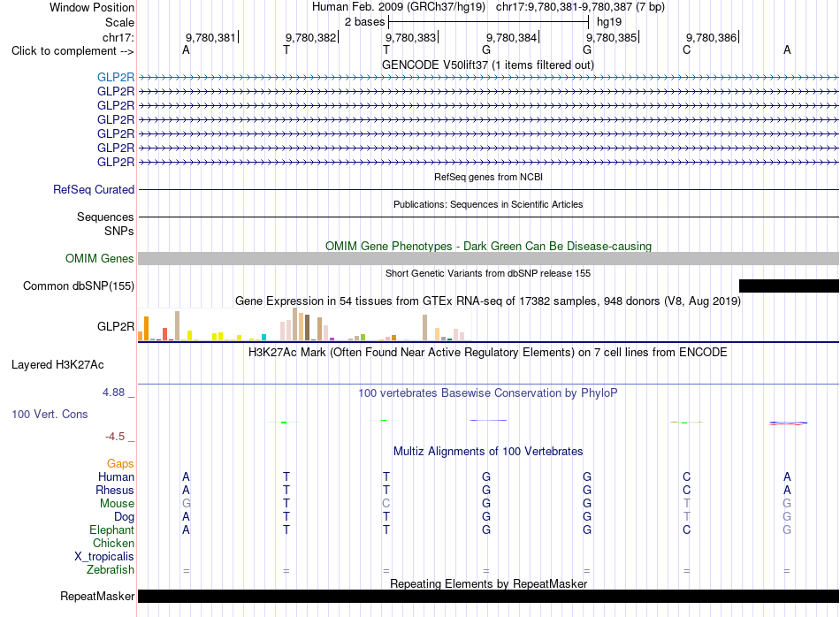Image resolution: width=840 pixels, height=617 pixels.
Task: Click reference base C in the complement row
Action: [687, 50]
